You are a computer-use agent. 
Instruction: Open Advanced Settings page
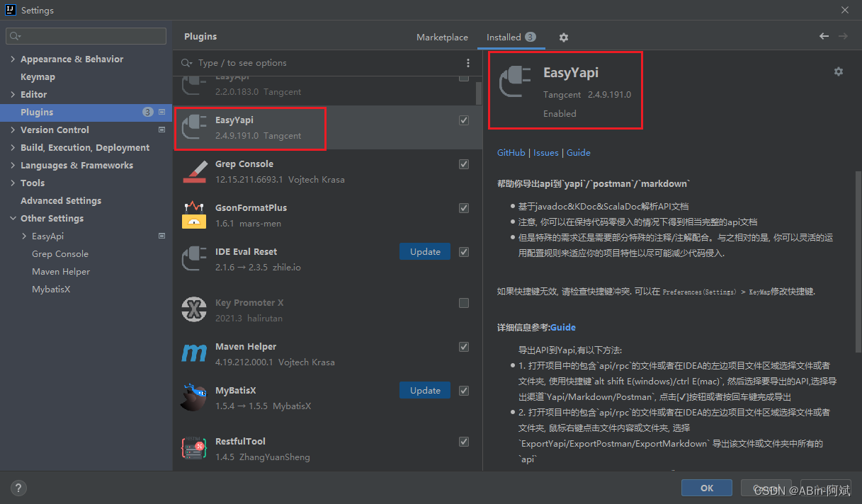click(x=61, y=200)
